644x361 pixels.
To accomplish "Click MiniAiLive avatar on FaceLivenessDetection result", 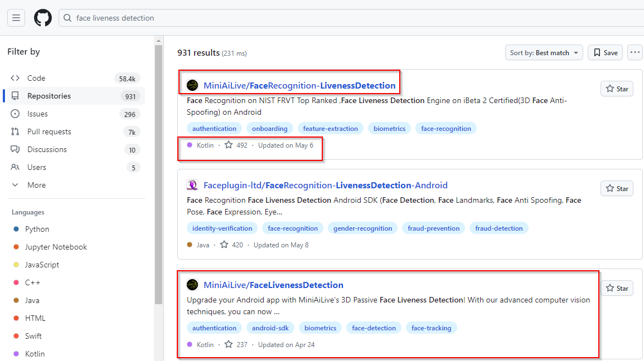I will tap(192, 285).
